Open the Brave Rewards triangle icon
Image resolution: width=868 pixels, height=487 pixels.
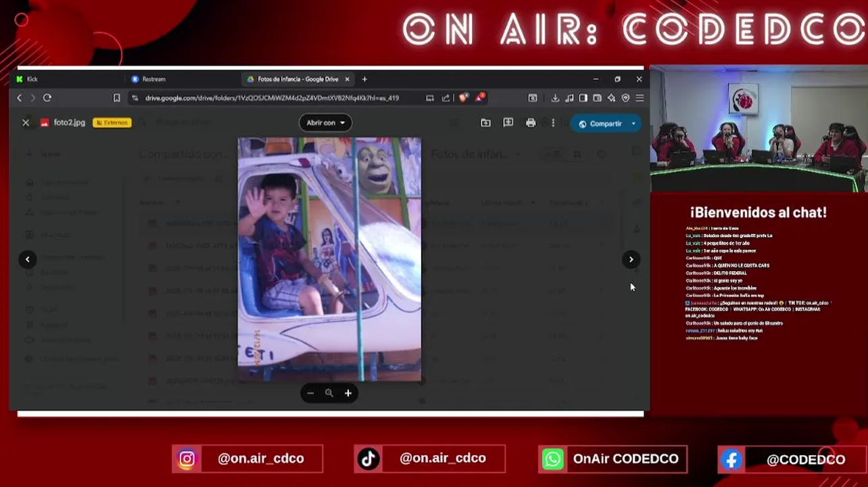pyautogui.click(x=479, y=98)
